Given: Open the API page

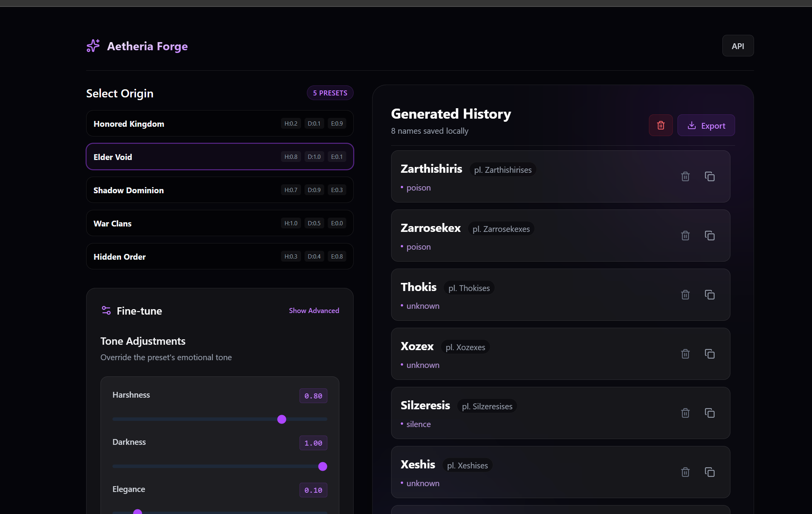Looking at the screenshot, I should tap(738, 46).
